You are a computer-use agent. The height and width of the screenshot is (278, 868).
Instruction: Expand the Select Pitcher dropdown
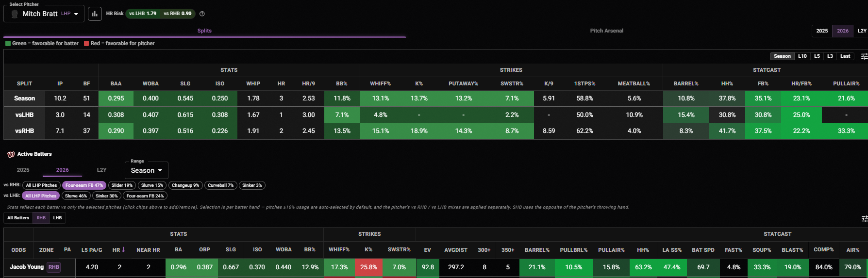click(44, 14)
